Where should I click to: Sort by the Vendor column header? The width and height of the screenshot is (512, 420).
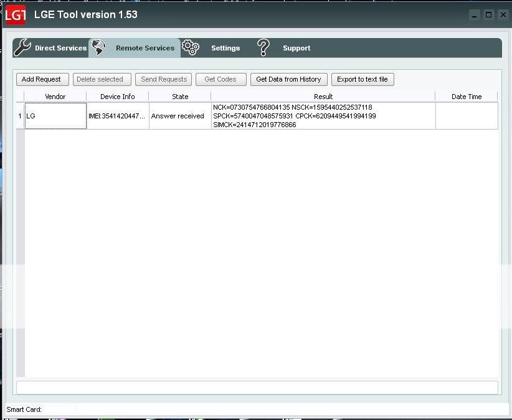[x=55, y=97]
